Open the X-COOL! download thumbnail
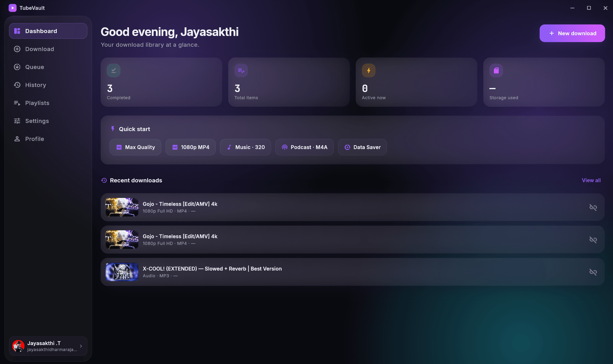The image size is (613, 364). coord(122,272)
